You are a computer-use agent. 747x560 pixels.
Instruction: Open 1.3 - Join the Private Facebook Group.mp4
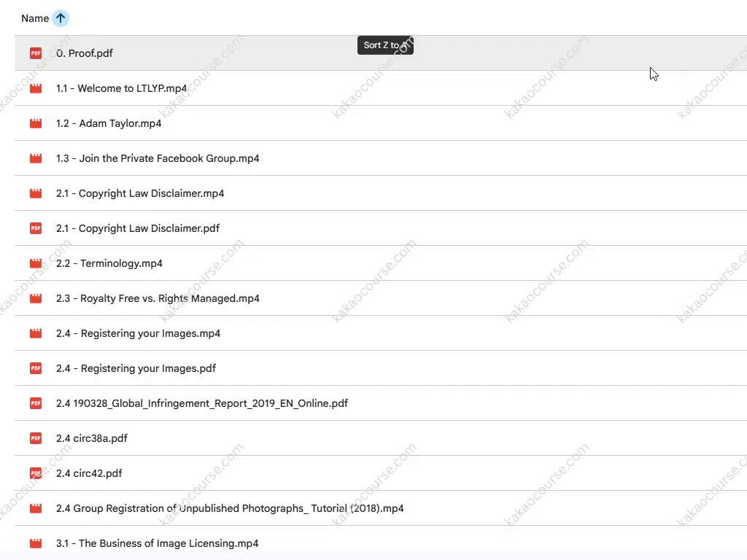158,158
